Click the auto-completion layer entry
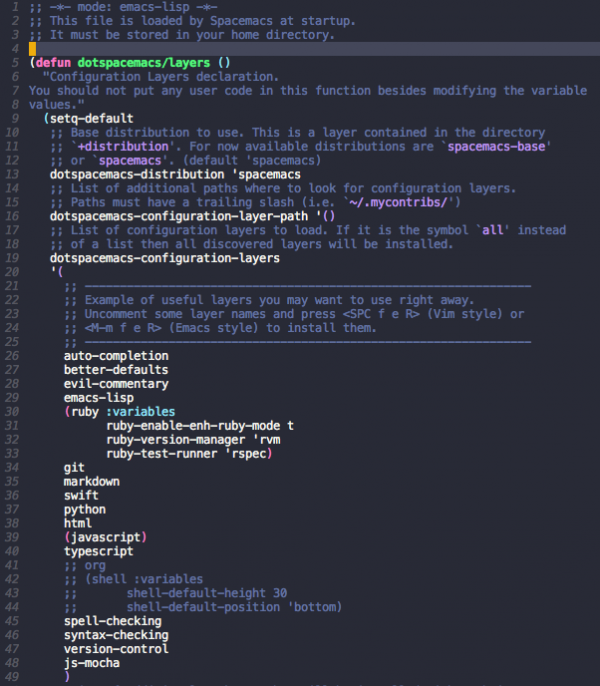 coord(116,356)
